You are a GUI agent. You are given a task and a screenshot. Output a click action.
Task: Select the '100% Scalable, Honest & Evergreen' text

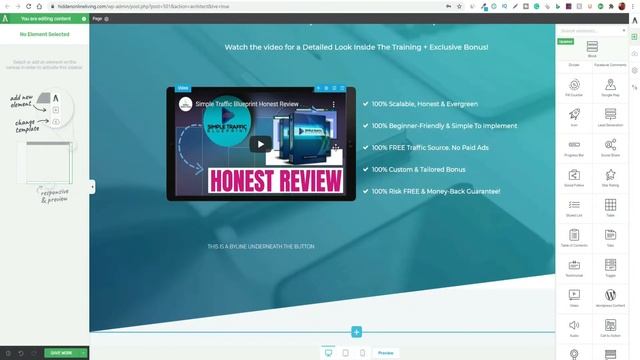[x=424, y=104]
